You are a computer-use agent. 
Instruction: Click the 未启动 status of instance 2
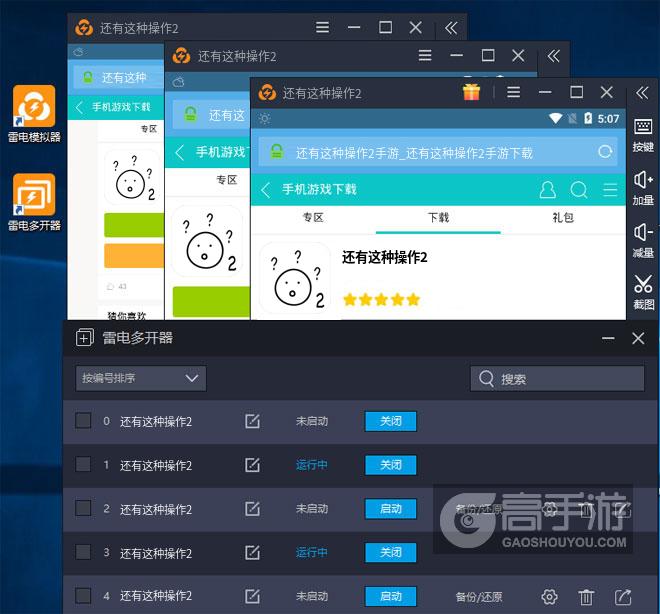point(311,509)
